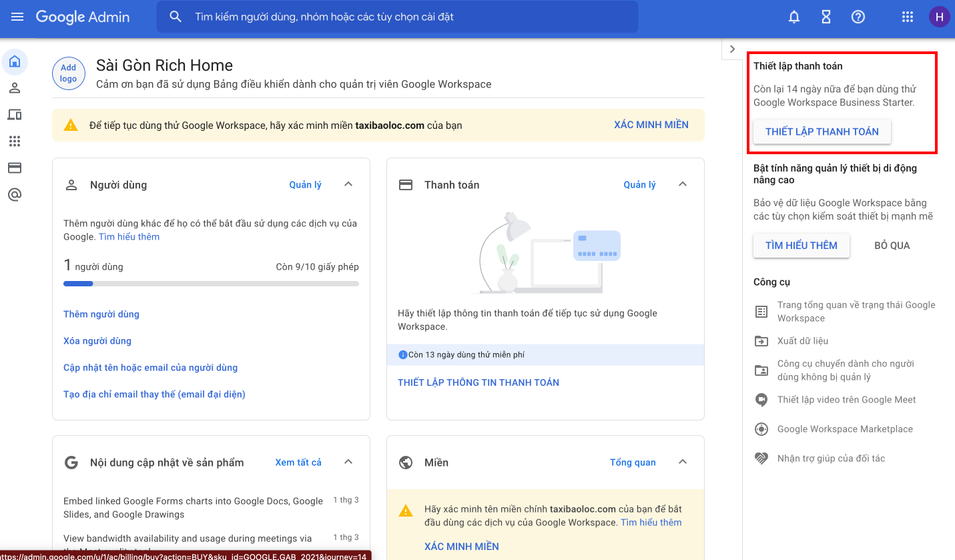Click the Xuất dữ liệu export icon
The image size is (955, 560).
tap(761, 341)
